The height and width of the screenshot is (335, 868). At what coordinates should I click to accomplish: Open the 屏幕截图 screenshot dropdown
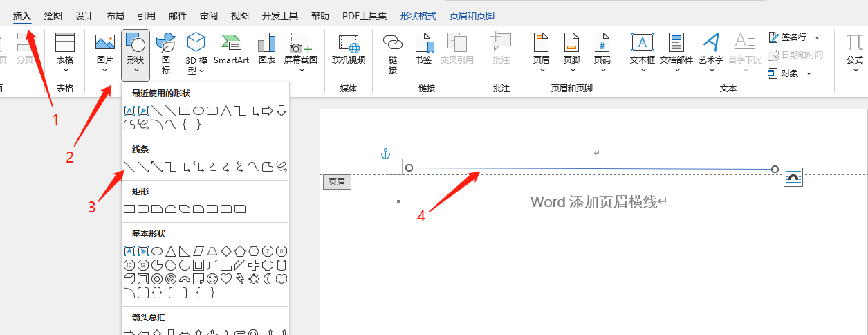(300, 53)
